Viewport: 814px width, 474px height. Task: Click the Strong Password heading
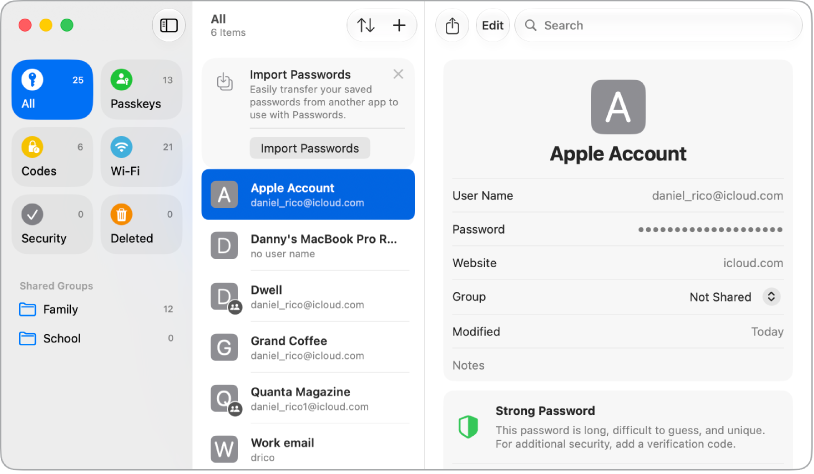[545, 411]
